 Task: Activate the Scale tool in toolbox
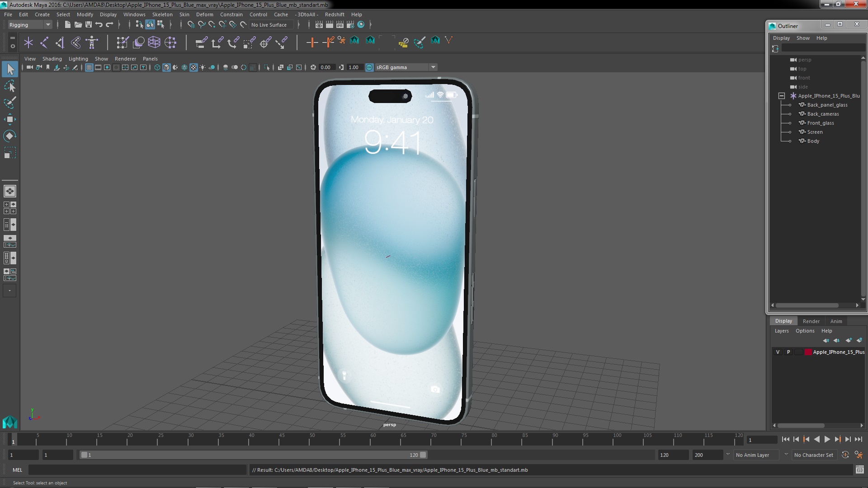coord(10,153)
